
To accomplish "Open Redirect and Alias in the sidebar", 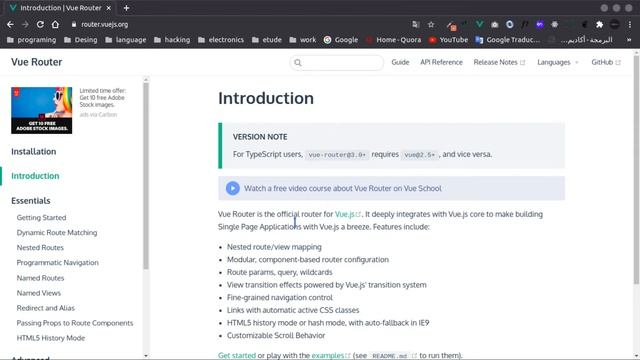I will pos(46,308).
